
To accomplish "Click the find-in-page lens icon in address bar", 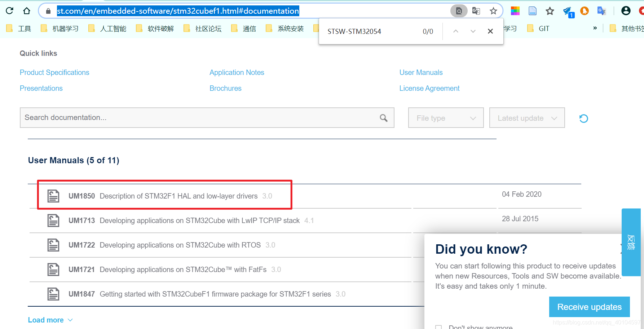I will click(459, 11).
